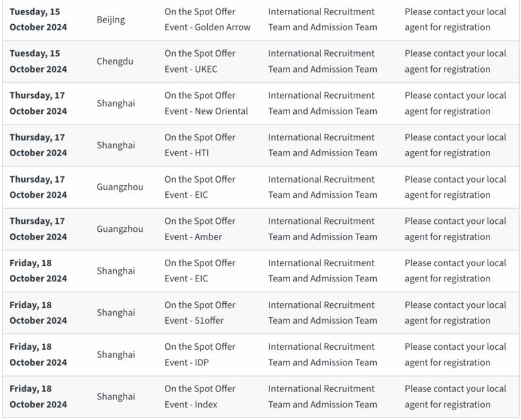Click the date in the 51offer row

pos(38,313)
